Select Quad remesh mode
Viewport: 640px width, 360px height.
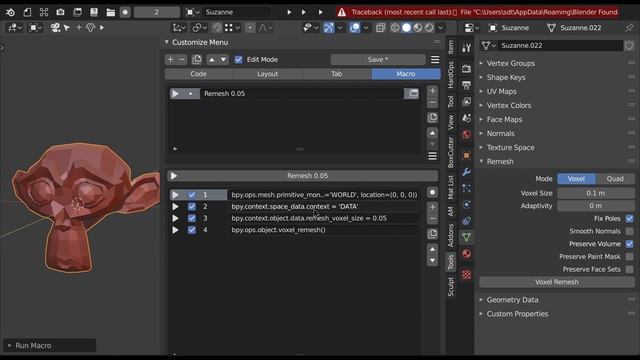(615, 179)
